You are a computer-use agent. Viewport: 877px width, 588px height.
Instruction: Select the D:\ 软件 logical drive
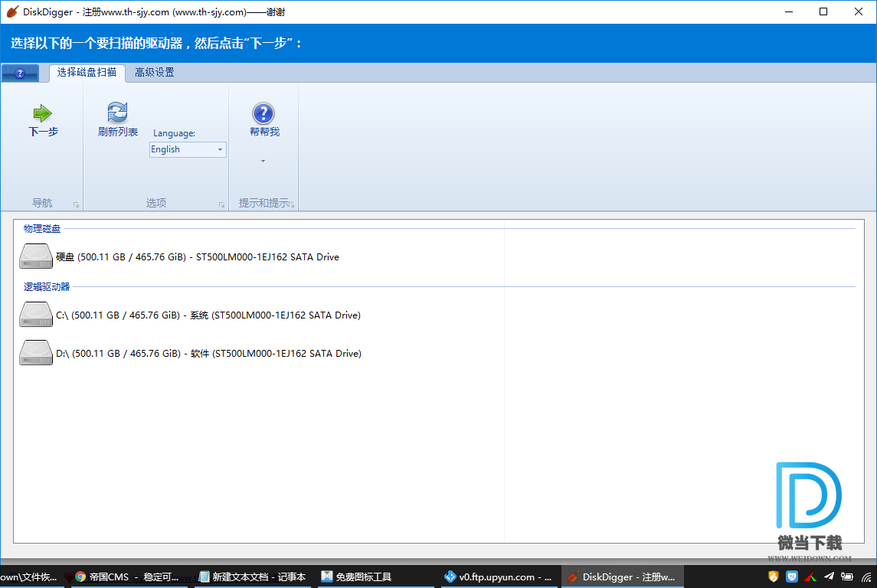point(191,353)
